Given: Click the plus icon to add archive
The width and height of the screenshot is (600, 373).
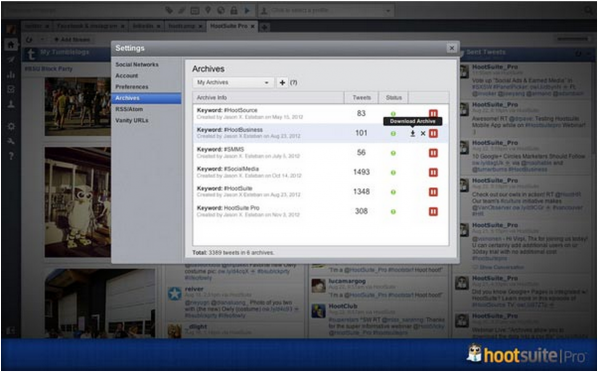Looking at the screenshot, I should (x=282, y=83).
